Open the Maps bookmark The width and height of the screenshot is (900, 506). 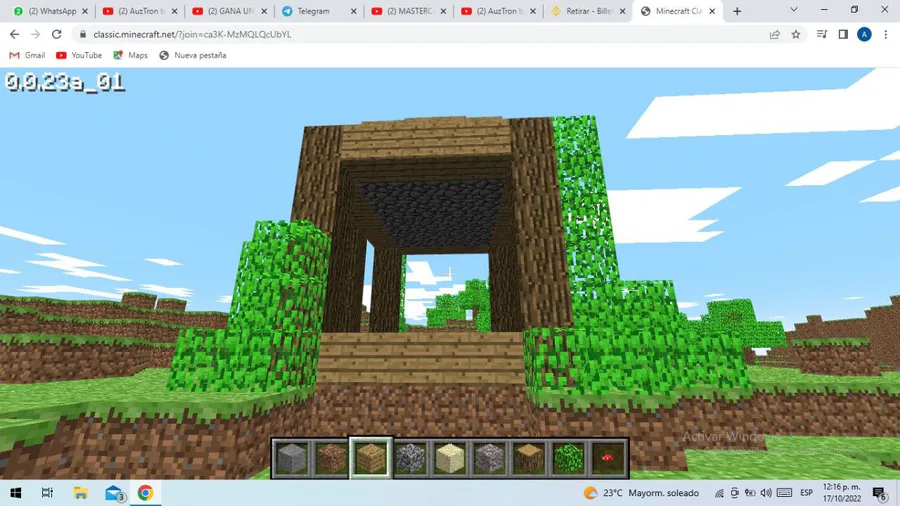(131, 55)
